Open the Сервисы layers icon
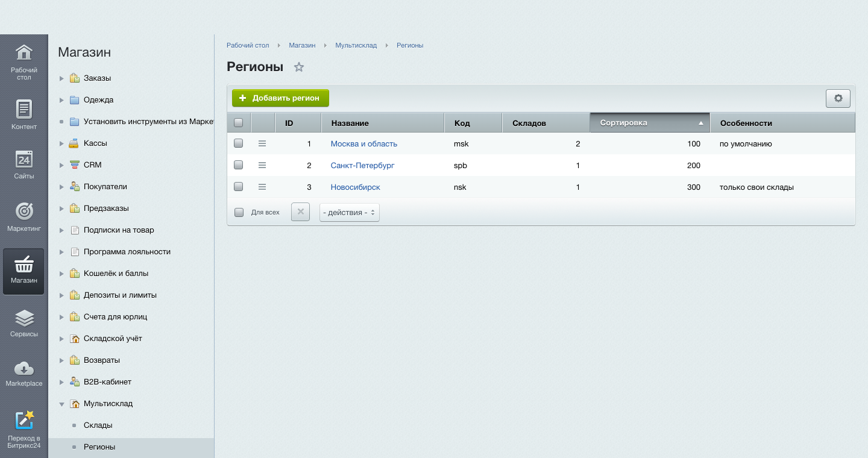The image size is (868, 458). (24, 318)
